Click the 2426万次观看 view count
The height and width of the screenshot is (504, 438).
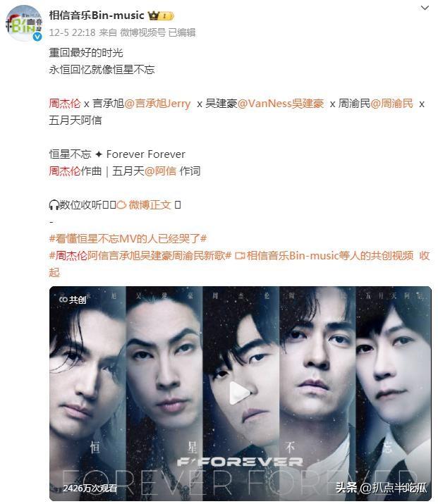click(x=90, y=488)
